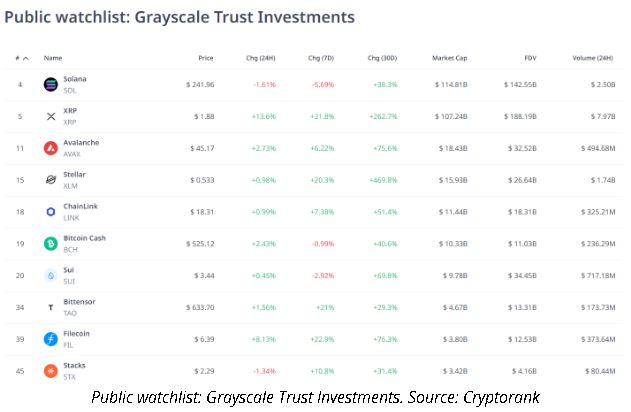Click the Sui droplet icon
This screenshot has height=412, width=631.
pyautogui.click(x=51, y=275)
